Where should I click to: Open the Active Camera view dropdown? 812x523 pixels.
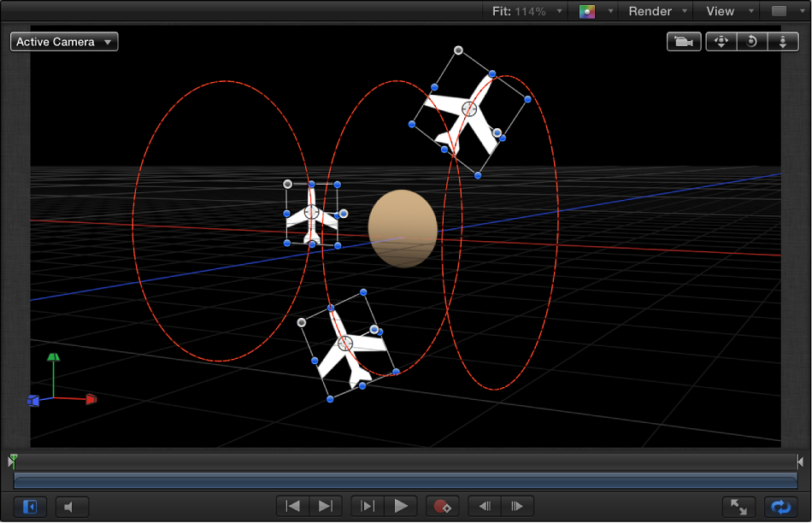[x=63, y=41]
